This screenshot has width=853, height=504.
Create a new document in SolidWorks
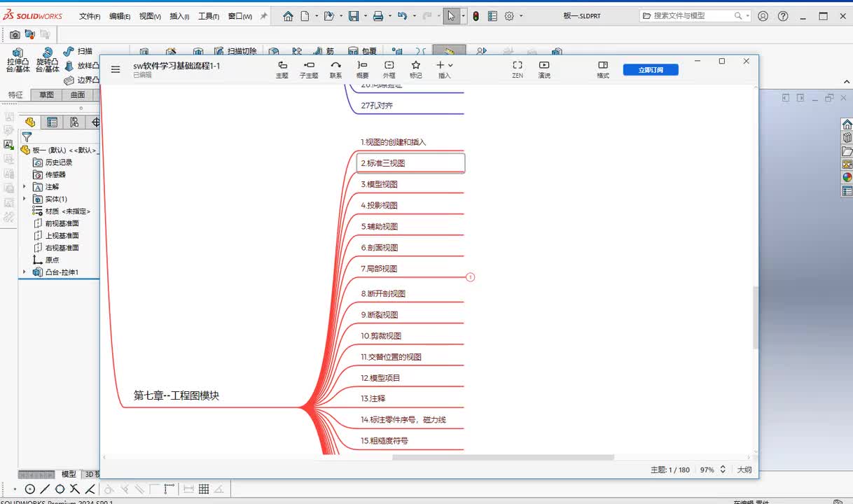[305, 16]
